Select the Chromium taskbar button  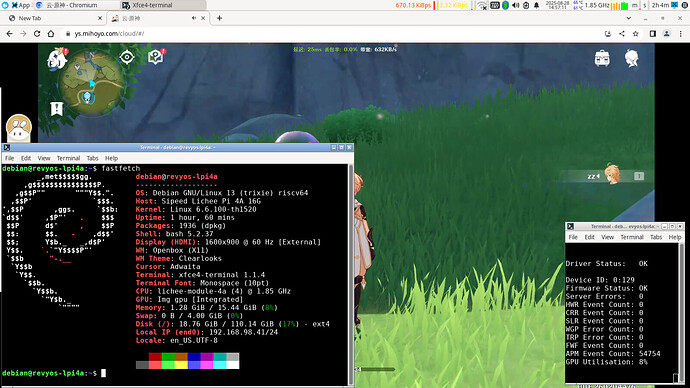pos(76,5)
